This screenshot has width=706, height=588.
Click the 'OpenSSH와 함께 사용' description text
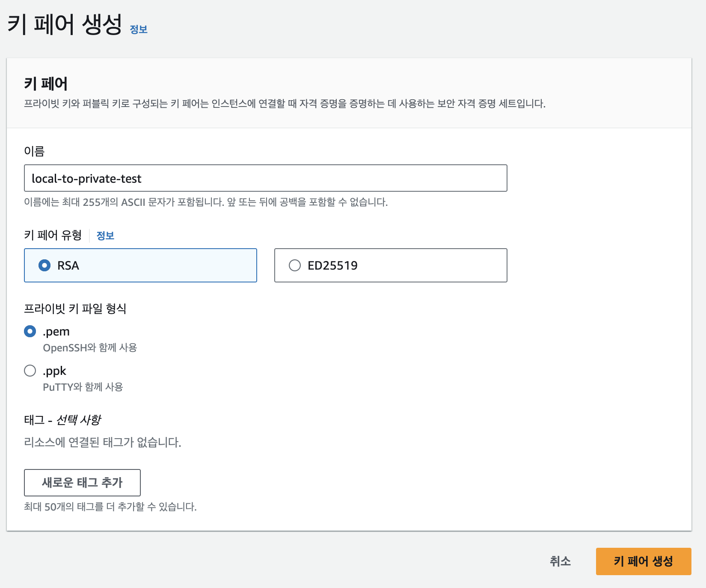90,347
